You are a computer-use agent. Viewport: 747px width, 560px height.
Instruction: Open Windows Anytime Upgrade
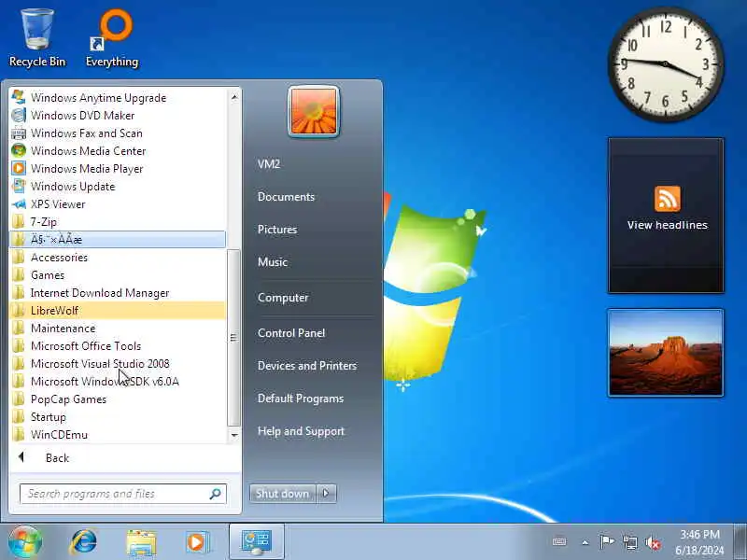pos(118,98)
